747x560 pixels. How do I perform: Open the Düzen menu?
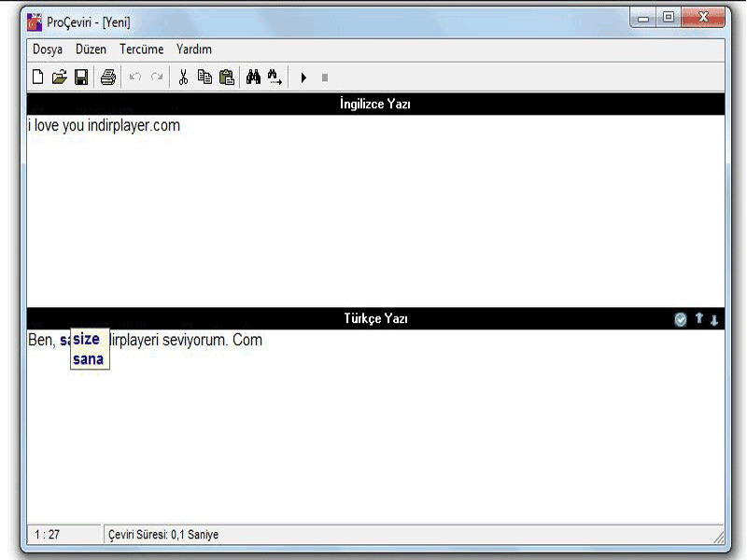(91, 49)
